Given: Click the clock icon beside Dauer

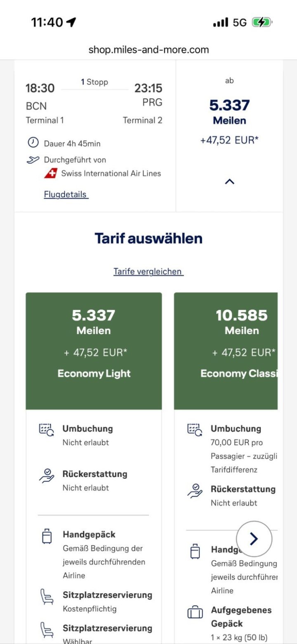Looking at the screenshot, I should pyautogui.click(x=33, y=143).
